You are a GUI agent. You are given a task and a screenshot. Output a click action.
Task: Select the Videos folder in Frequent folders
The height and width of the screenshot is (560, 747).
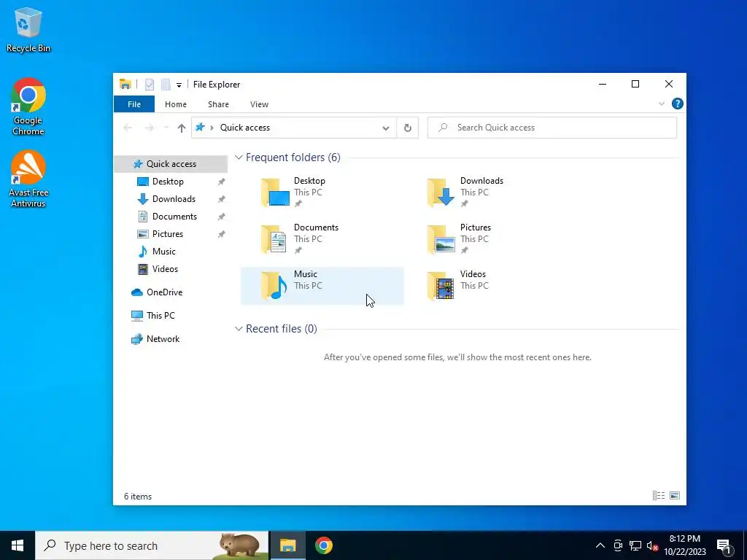488,286
